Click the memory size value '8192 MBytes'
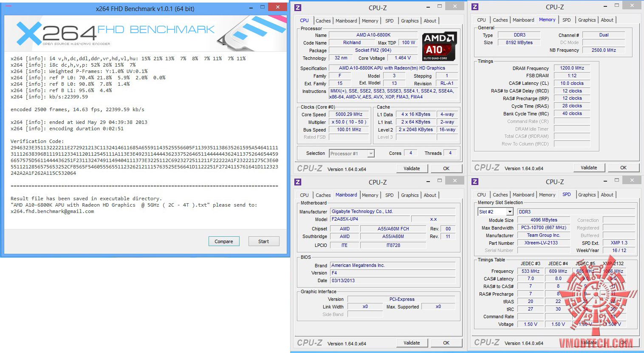 pos(519,43)
